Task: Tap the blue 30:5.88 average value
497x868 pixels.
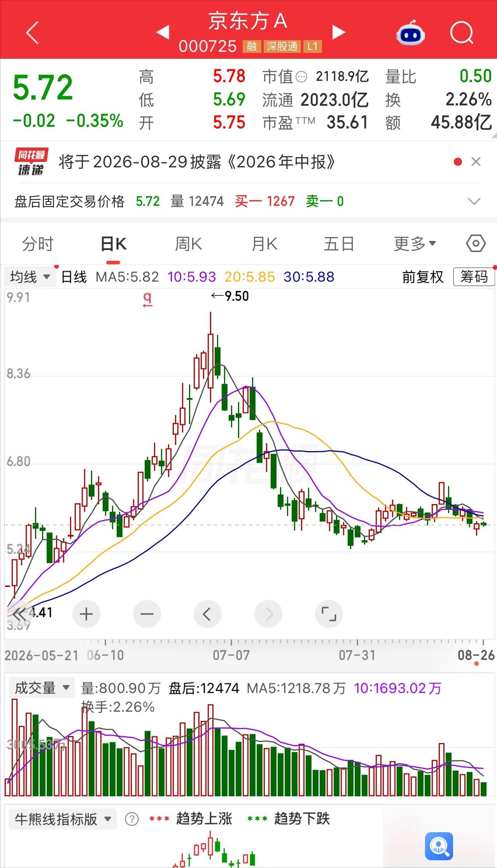Action: [309, 277]
